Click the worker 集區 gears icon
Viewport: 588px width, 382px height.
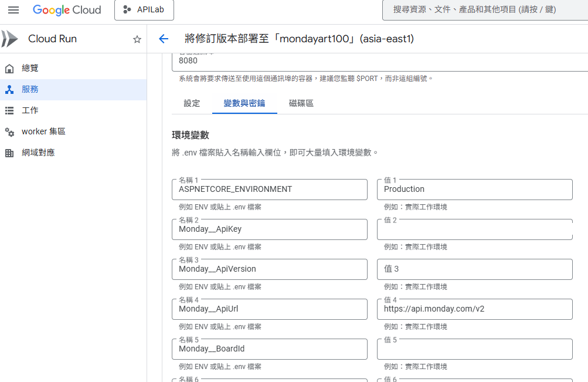coord(9,131)
